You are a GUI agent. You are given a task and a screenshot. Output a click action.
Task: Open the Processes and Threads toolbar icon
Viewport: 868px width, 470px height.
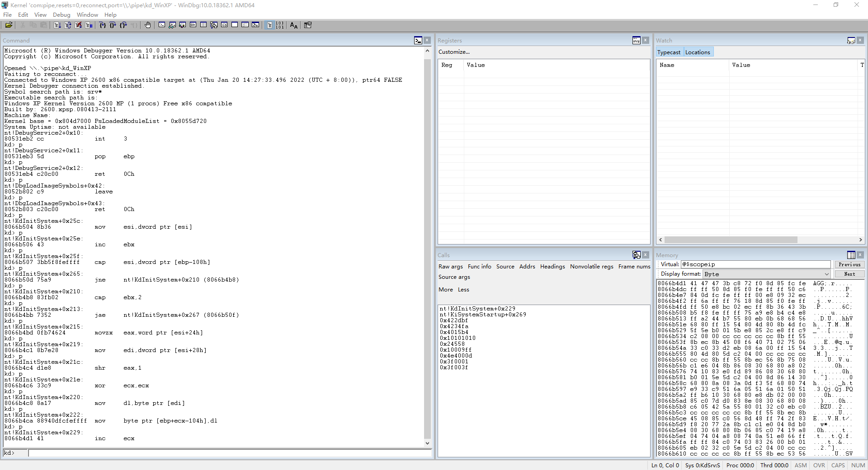pos(245,25)
